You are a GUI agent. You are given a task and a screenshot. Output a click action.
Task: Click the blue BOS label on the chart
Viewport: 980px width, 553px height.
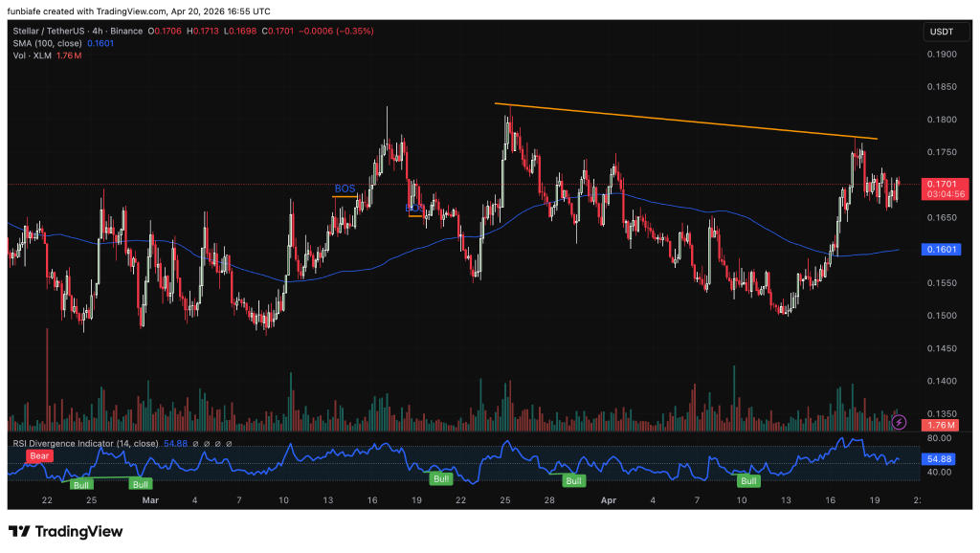coord(345,188)
